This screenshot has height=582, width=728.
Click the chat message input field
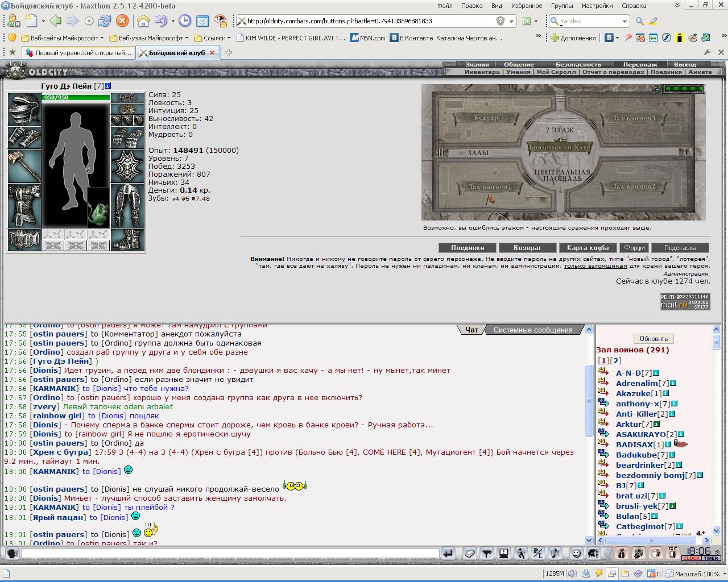point(230,553)
